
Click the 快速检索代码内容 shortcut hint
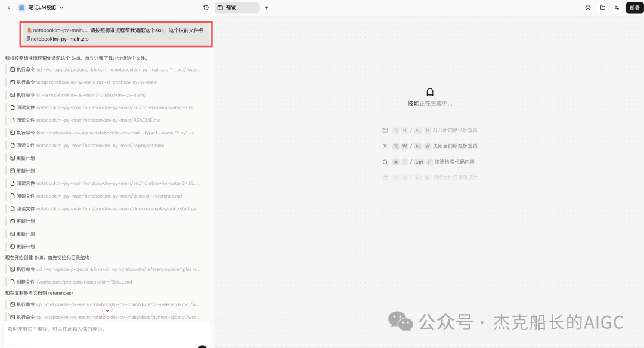point(454,162)
